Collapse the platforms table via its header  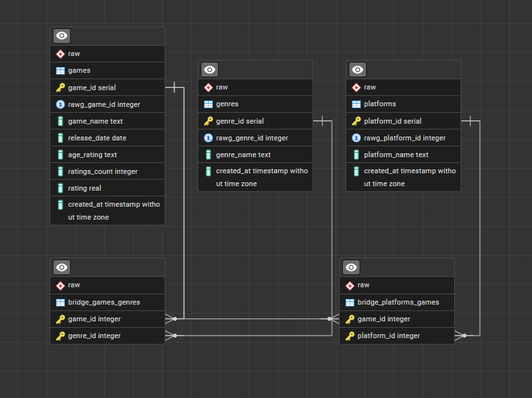click(357, 69)
